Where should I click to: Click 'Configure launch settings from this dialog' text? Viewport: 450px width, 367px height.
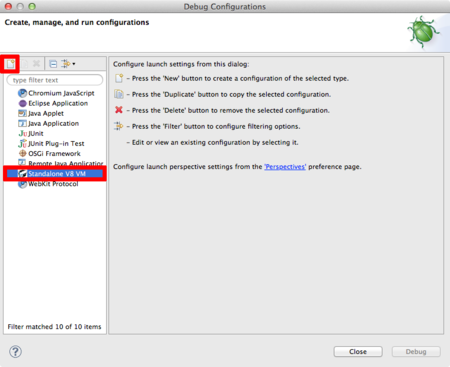pyautogui.click(x=181, y=64)
